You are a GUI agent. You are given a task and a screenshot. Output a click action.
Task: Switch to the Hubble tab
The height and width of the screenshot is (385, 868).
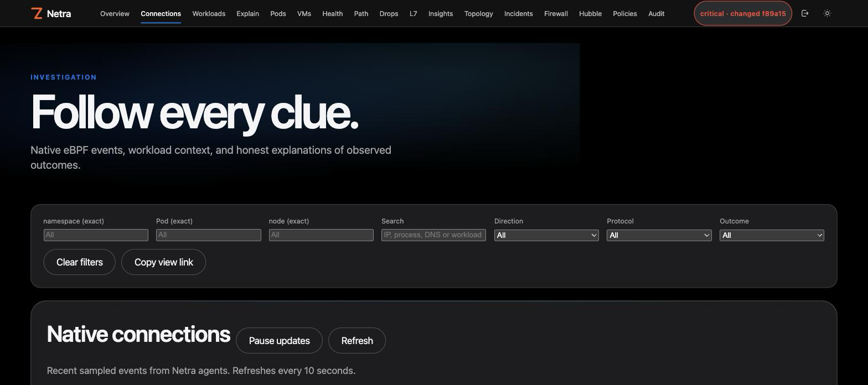point(590,13)
